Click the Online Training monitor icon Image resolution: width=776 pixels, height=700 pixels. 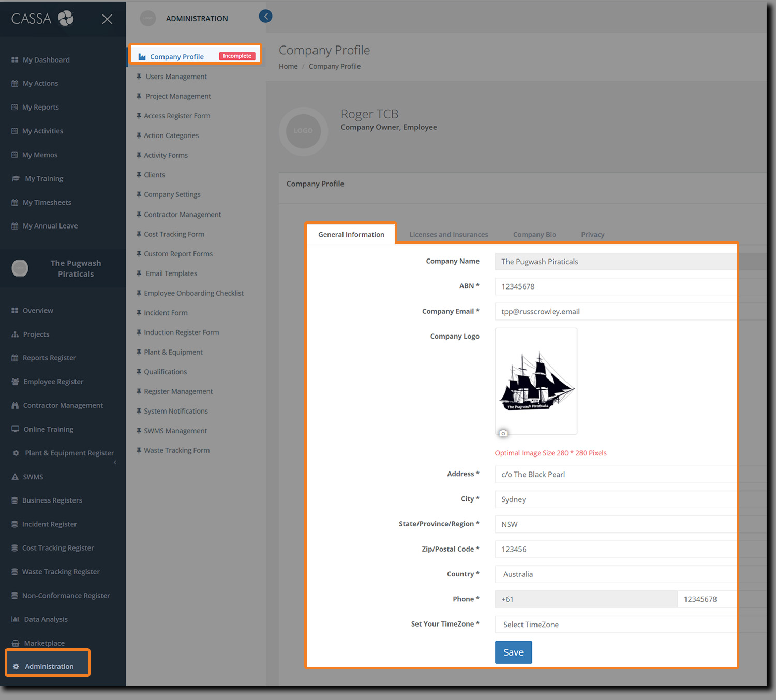[16, 429]
